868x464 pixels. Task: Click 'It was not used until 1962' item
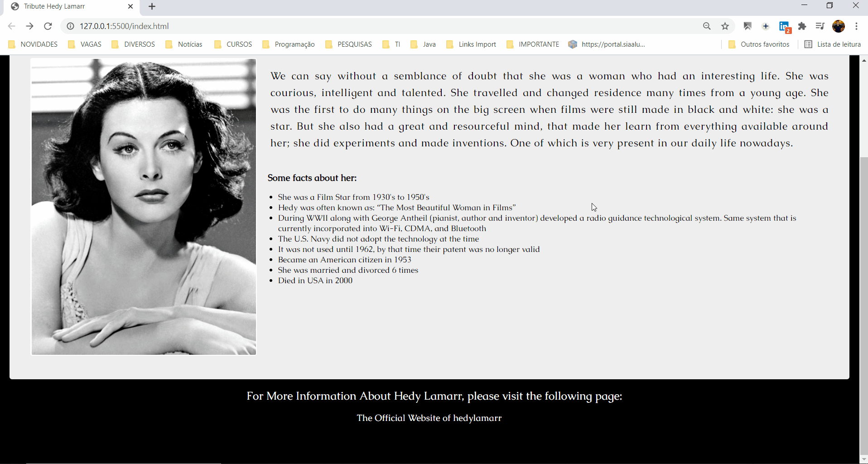(409, 249)
